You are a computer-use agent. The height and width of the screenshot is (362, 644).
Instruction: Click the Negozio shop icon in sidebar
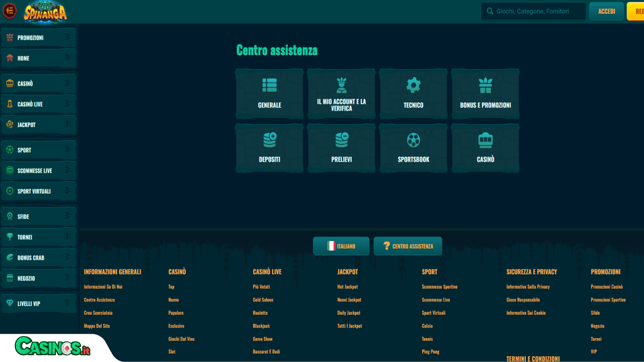pos(10,278)
